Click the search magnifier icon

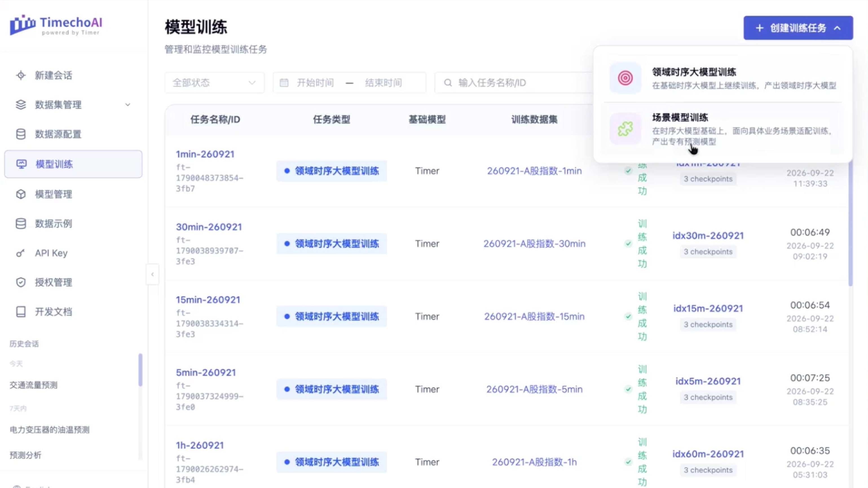pyautogui.click(x=448, y=83)
